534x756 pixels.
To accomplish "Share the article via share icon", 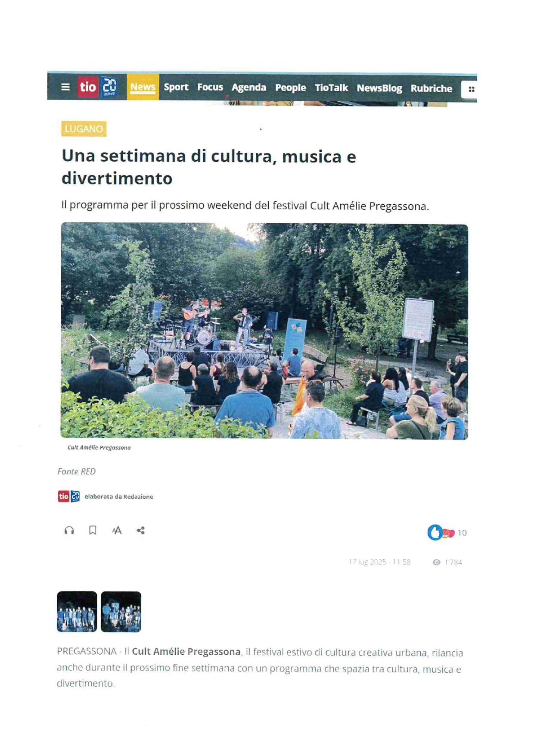I will coord(140,531).
